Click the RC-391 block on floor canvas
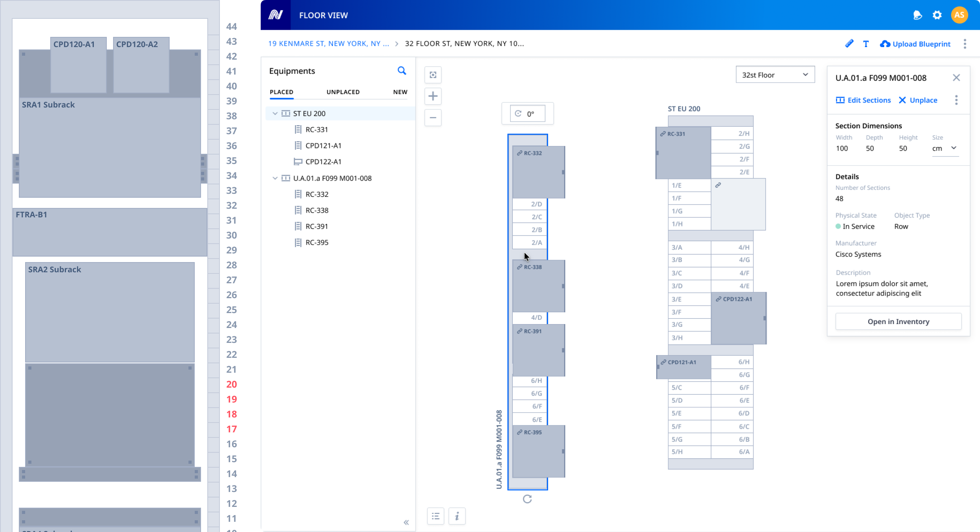980x532 pixels. click(539, 350)
